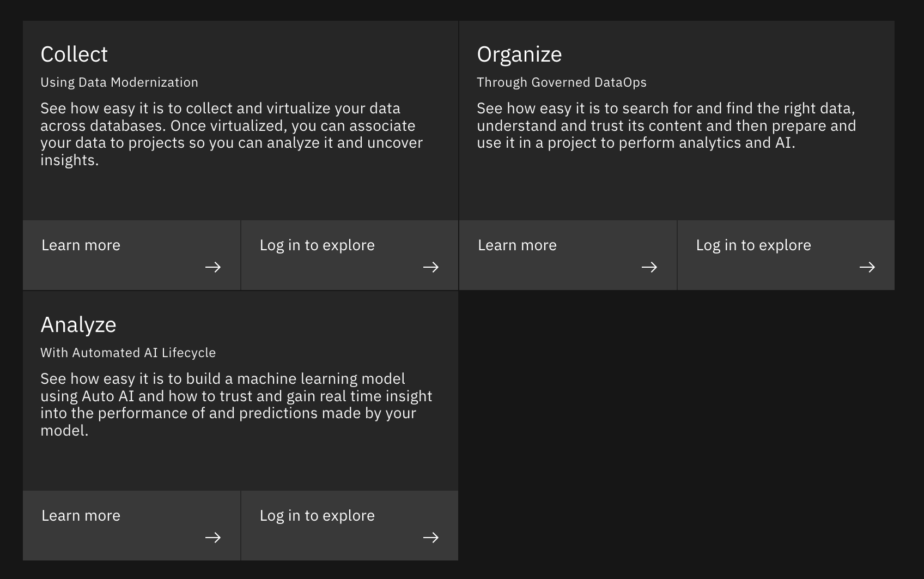Click the Collect description about virtualizing data
The height and width of the screenshot is (579, 924).
tap(232, 134)
